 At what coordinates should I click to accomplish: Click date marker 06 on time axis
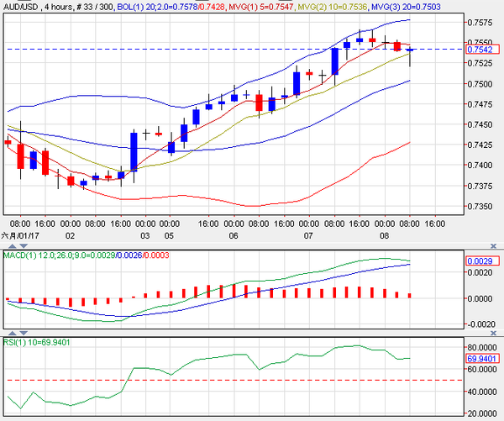point(233,236)
